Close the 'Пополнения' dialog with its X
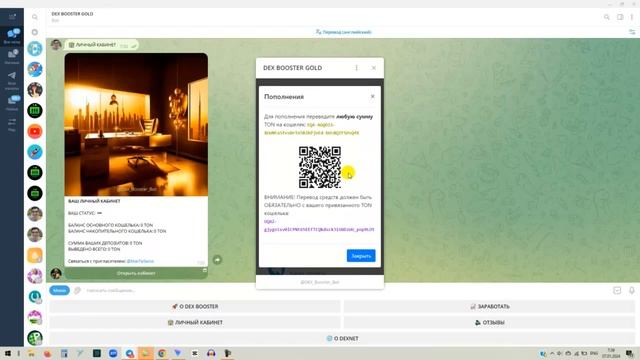The image size is (640, 360). (372, 97)
